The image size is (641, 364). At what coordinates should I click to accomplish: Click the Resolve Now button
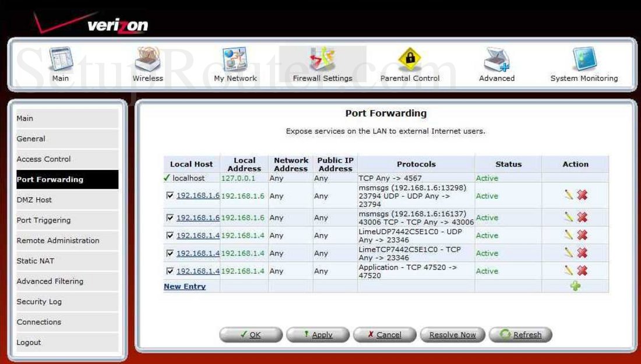click(452, 334)
